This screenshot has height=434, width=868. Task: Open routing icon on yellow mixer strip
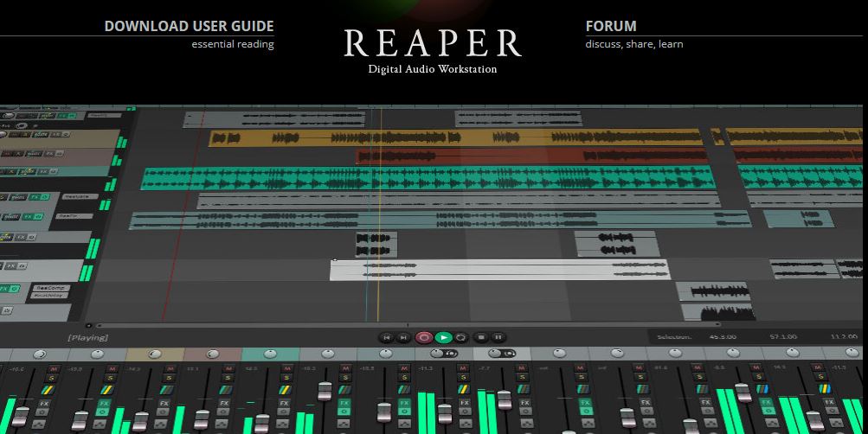pyautogui.click(x=166, y=390)
